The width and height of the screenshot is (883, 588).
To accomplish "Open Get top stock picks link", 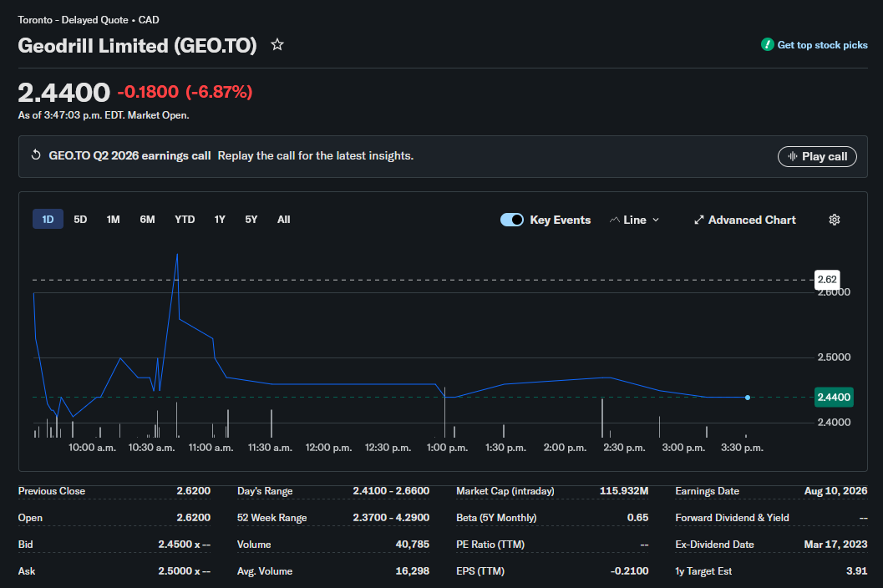I will (x=822, y=45).
